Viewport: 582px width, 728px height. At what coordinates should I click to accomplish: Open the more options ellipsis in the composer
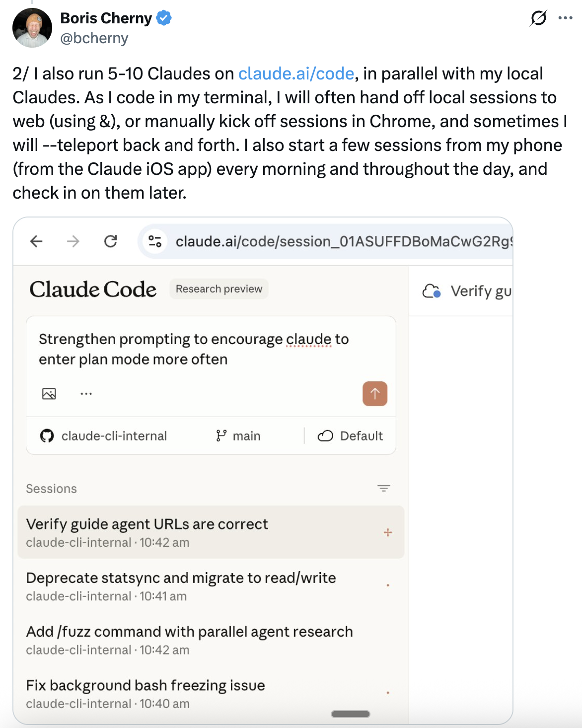tap(86, 394)
